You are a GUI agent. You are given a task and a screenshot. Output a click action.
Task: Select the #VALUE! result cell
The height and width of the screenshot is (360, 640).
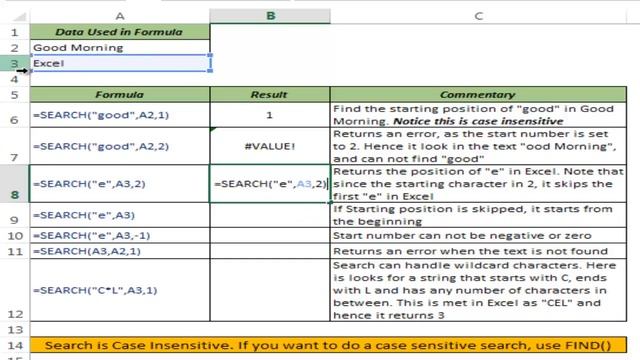click(270, 146)
